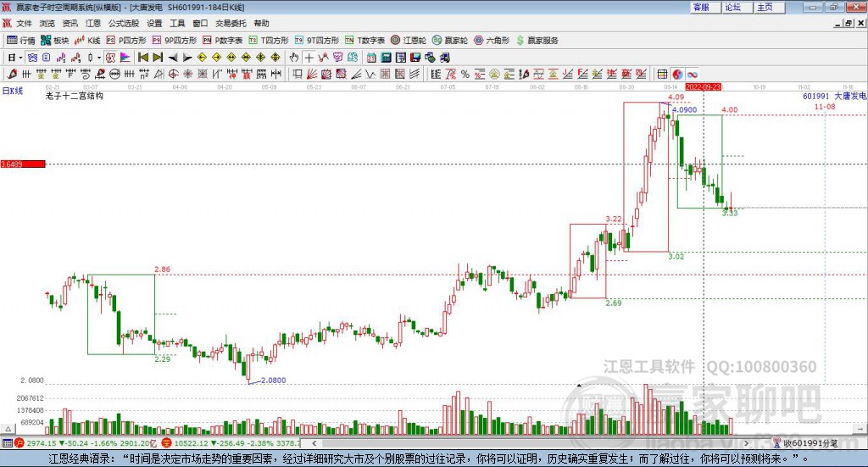Toggle the infinity symbol icon
Screen dimensions: 868x467
pos(692,74)
